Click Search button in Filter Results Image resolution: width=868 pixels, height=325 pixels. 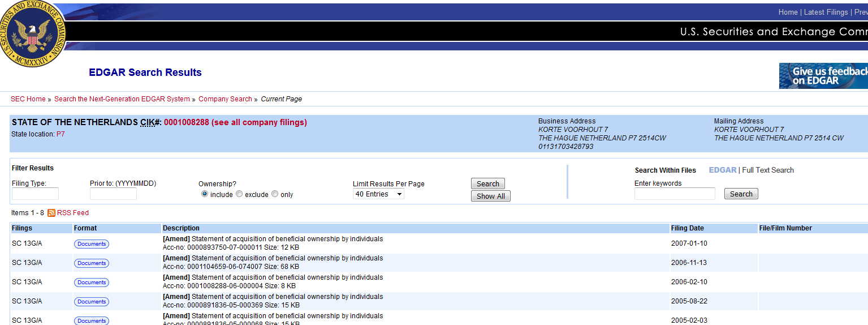(488, 183)
